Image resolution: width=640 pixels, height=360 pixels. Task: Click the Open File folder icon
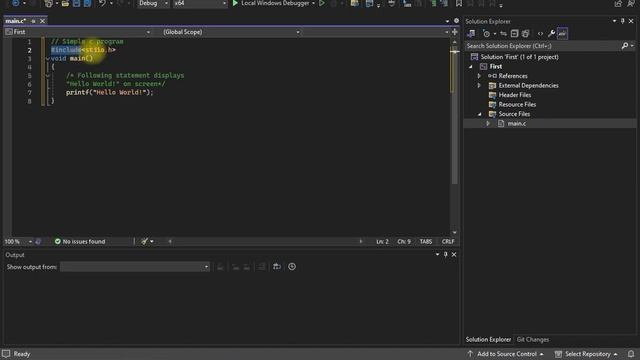pyautogui.click(x=65, y=3)
